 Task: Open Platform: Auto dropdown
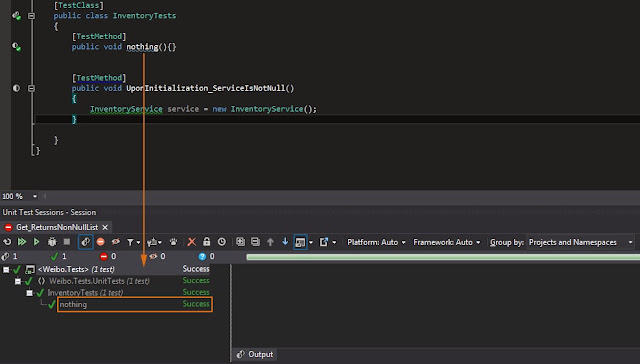click(x=376, y=242)
